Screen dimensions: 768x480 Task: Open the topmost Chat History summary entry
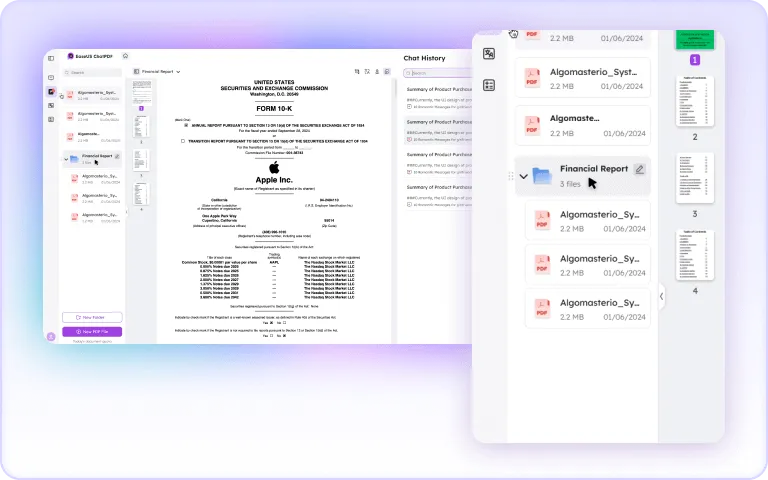pos(438,98)
